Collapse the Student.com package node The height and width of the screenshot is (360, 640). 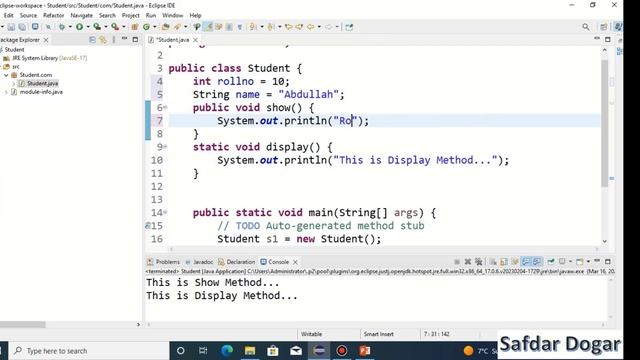click(6, 75)
